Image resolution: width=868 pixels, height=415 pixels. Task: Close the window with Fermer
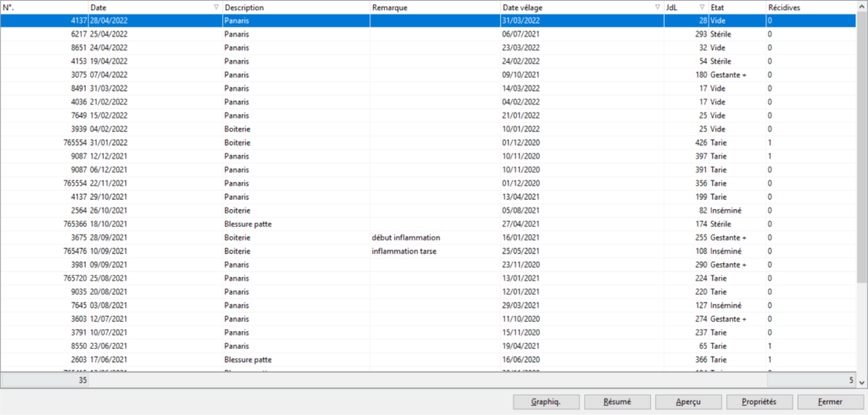point(830,401)
